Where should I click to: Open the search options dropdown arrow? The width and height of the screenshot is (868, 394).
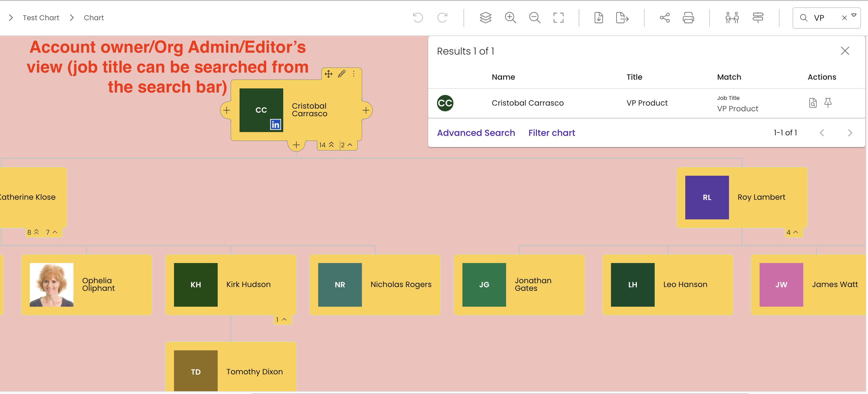(x=854, y=15)
